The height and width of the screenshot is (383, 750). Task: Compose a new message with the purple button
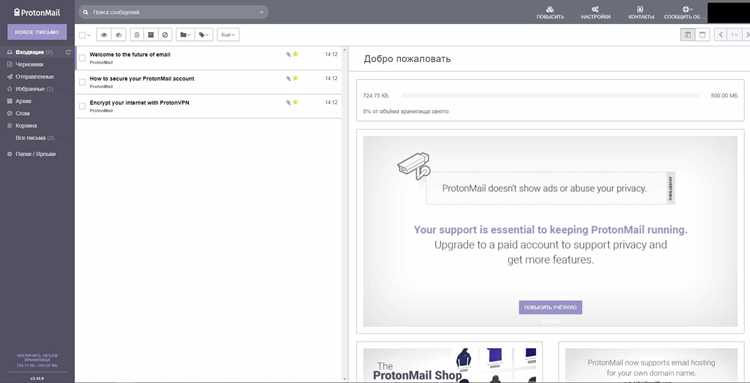(37, 33)
